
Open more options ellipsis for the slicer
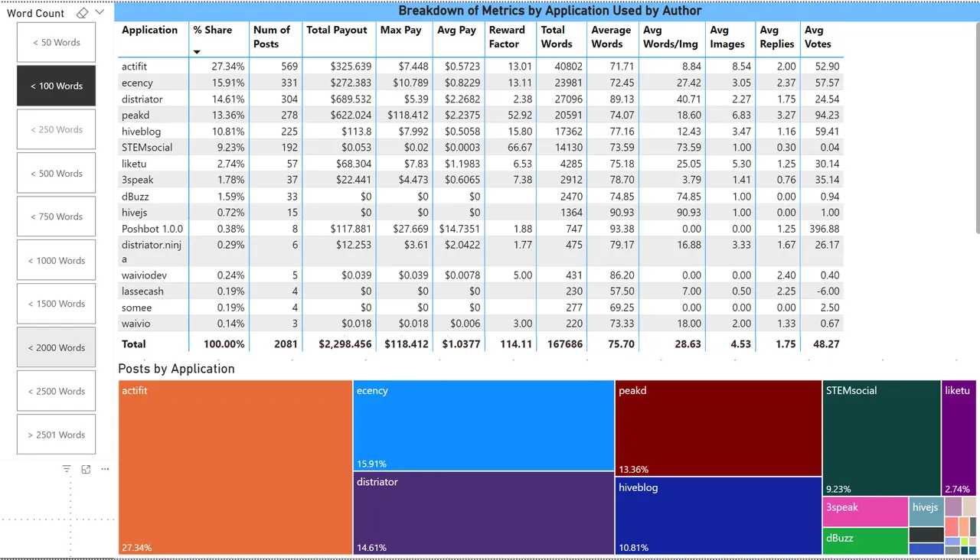[x=105, y=469]
